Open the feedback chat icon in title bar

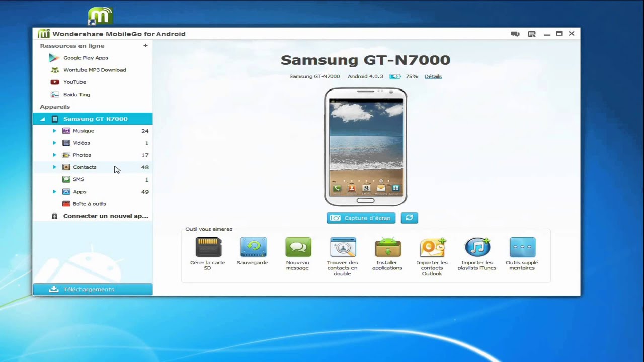515,34
